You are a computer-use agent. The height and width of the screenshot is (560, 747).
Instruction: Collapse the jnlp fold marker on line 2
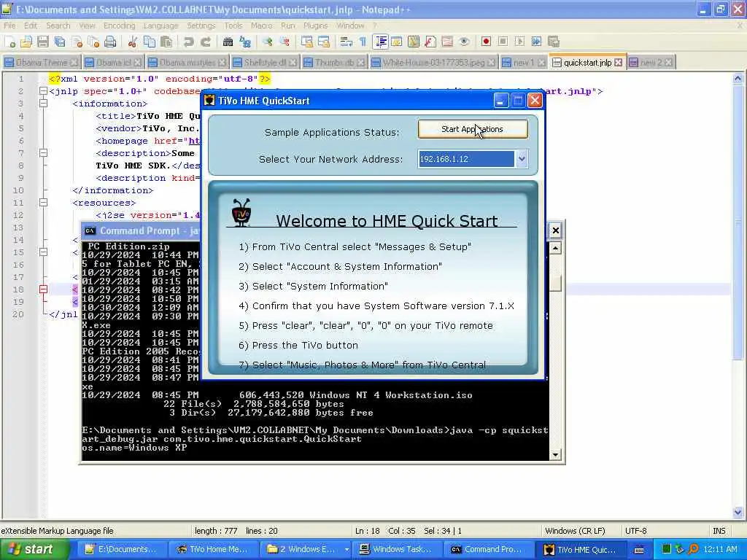(43, 91)
